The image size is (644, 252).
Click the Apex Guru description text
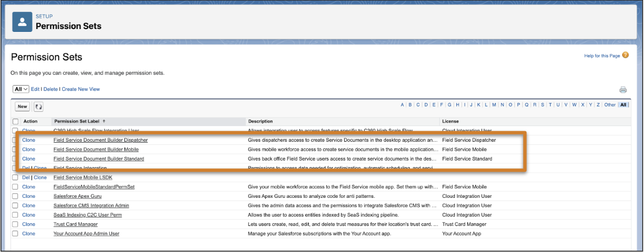[x=312, y=196]
